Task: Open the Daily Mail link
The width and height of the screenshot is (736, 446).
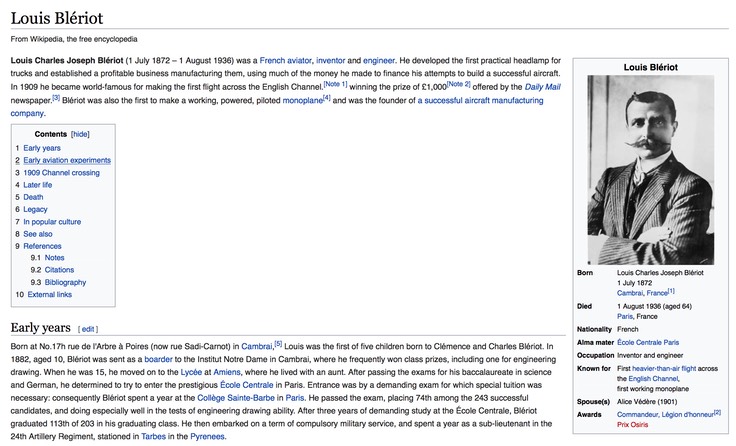Action: (x=542, y=87)
